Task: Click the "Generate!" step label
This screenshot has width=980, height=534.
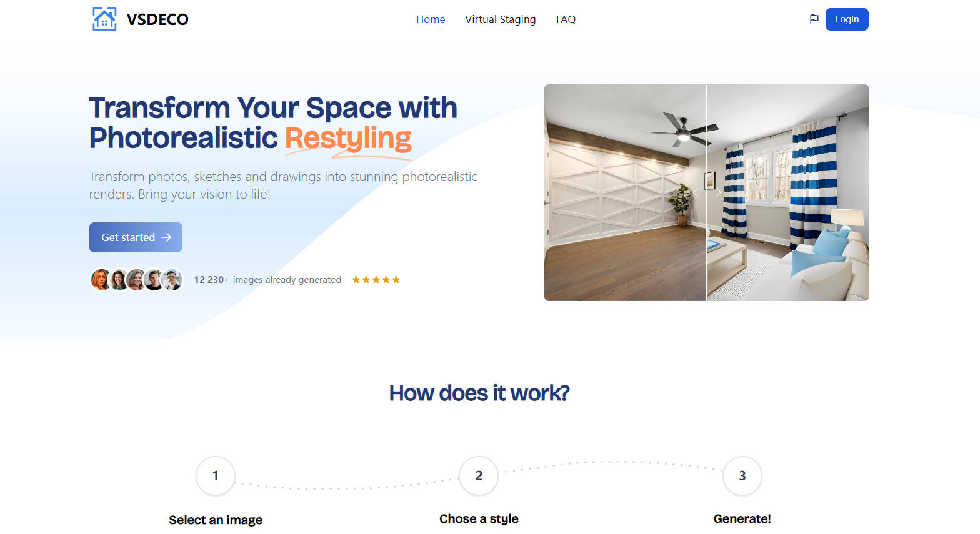Action: click(742, 518)
